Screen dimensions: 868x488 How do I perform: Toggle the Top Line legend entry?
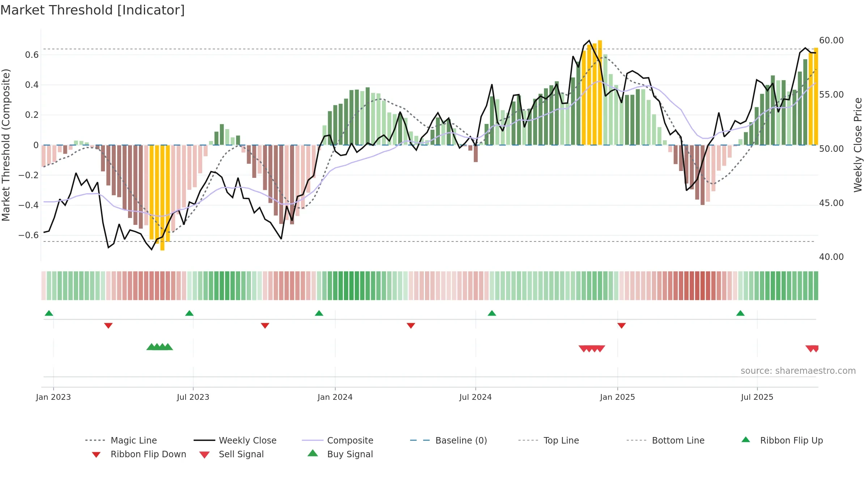click(548, 440)
